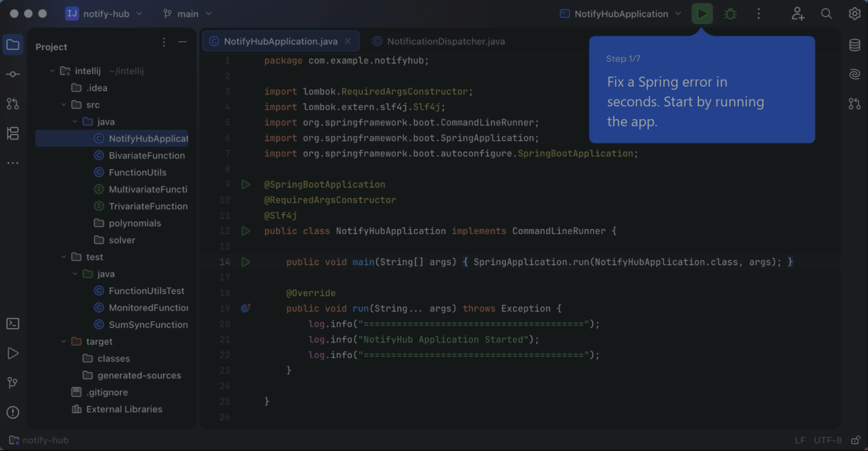The width and height of the screenshot is (868, 451).
Task: Open the Structure tool window icon
Action: click(x=13, y=133)
